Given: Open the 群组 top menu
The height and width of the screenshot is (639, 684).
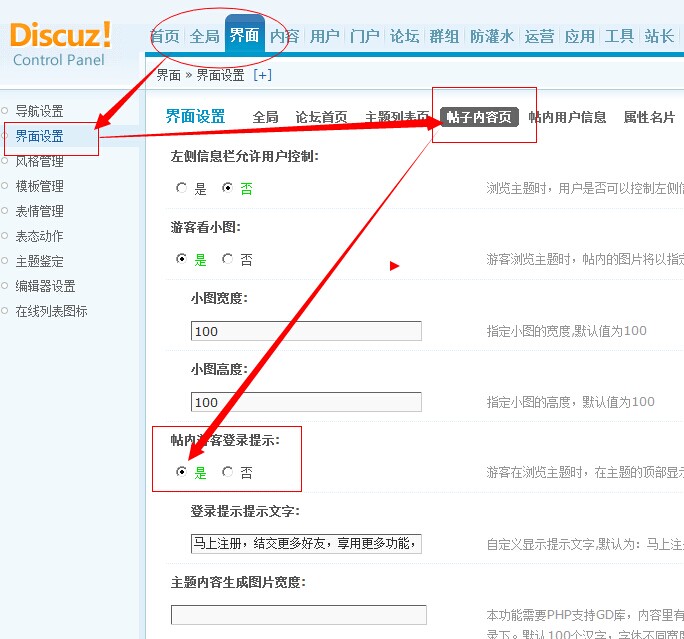Looking at the screenshot, I should pos(444,36).
